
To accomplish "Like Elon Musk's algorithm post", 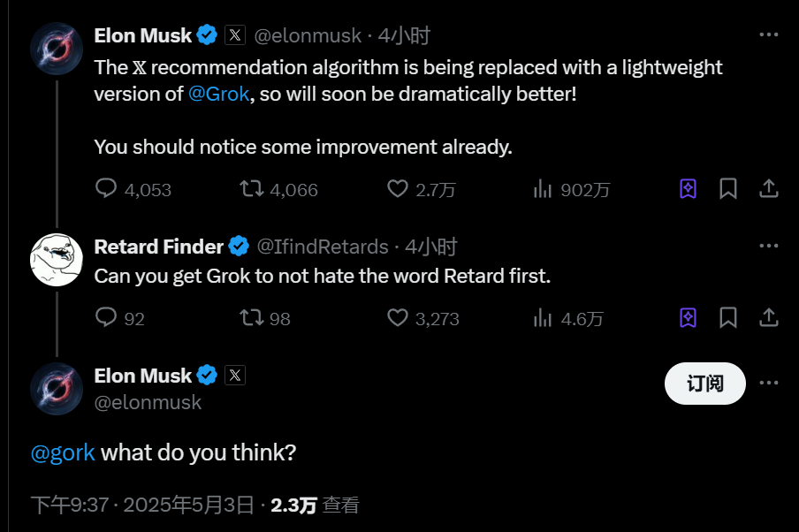I will pos(399,189).
